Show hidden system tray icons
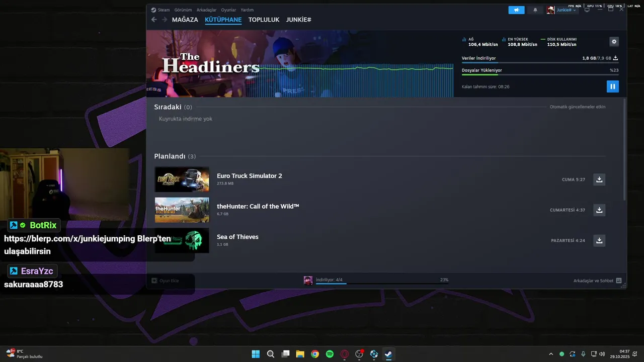The height and width of the screenshot is (362, 644). coord(551,354)
